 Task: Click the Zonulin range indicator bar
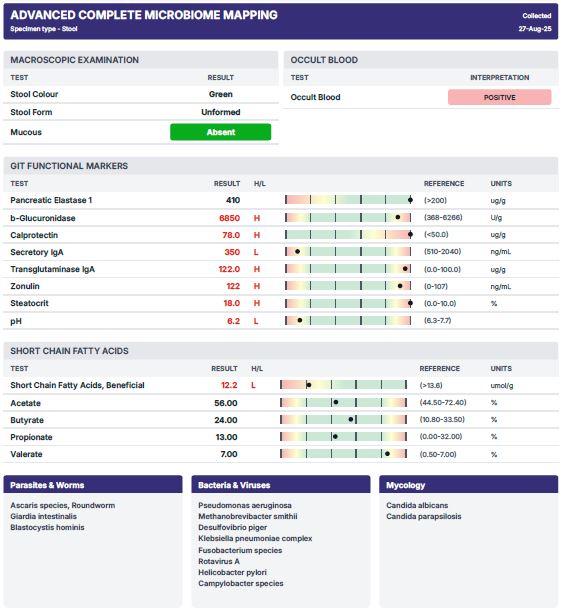(x=348, y=286)
